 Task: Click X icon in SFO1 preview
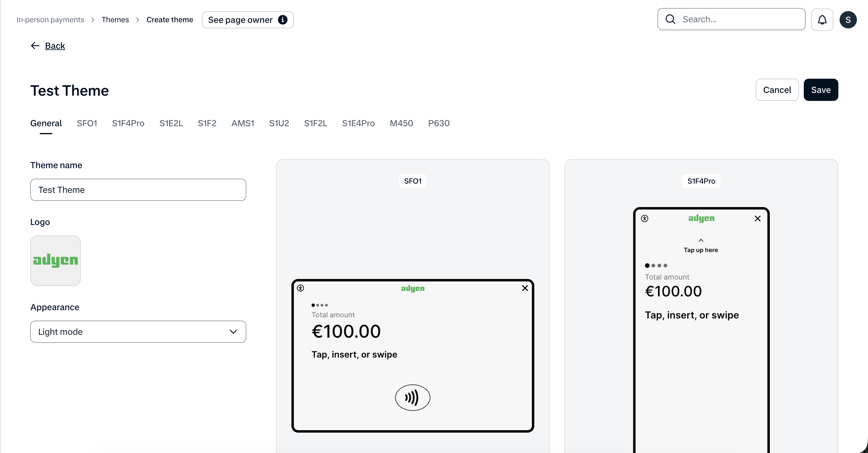[525, 288]
